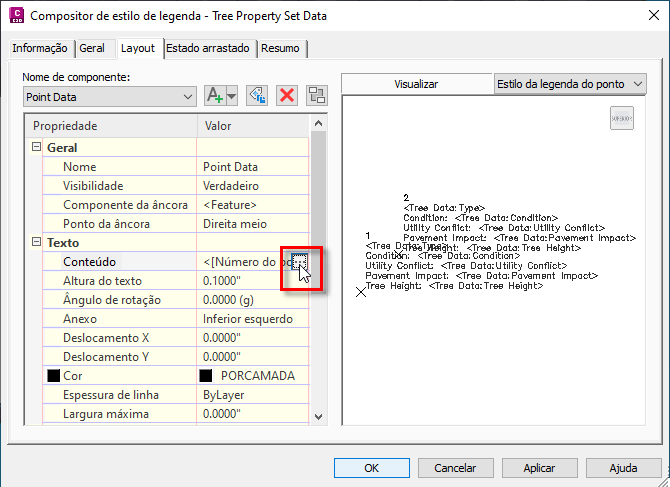Collapse the Geral property group
Screen dimensions: 670x487
pyautogui.click(x=37, y=147)
